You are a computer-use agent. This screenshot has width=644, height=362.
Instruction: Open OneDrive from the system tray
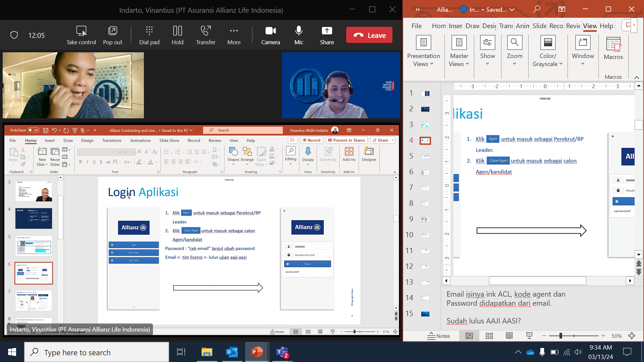tap(530, 352)
